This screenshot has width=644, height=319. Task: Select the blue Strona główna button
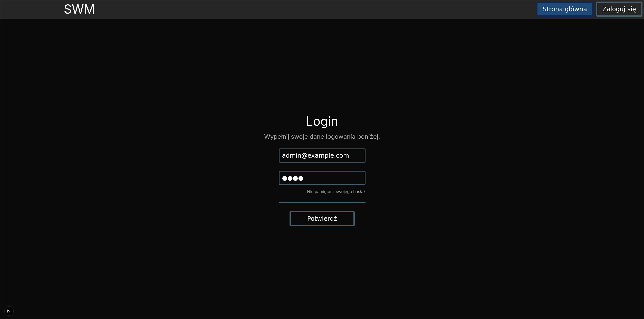[x=564, y=9]
